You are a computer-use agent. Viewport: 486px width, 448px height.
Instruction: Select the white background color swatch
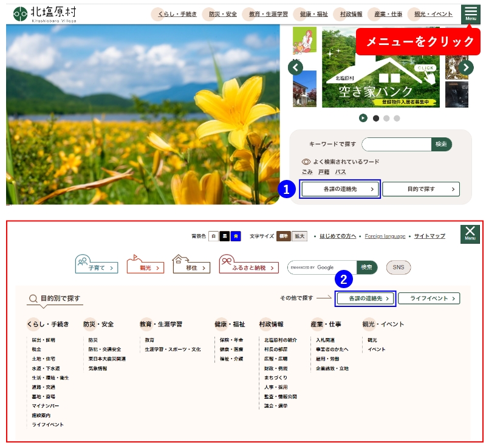[x=213, y=236]
